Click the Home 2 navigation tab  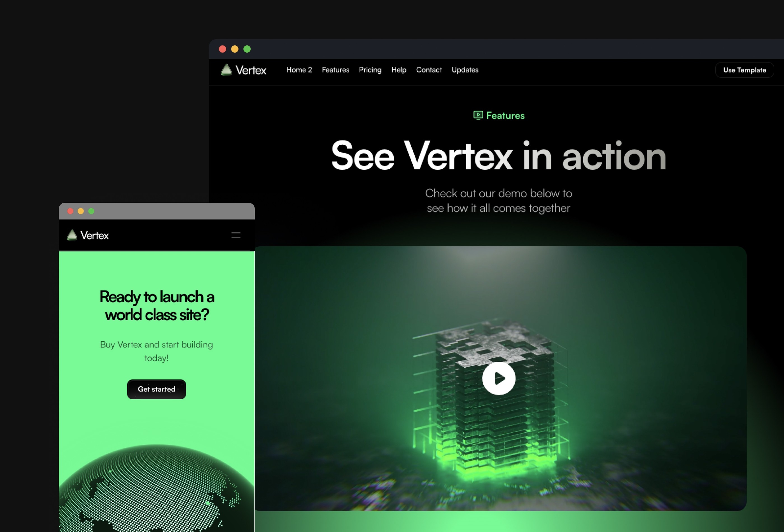coord(299,70)
